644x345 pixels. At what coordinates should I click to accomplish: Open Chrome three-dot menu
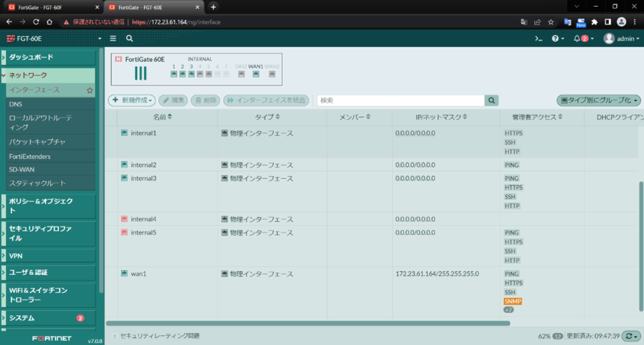pos(634,22)
